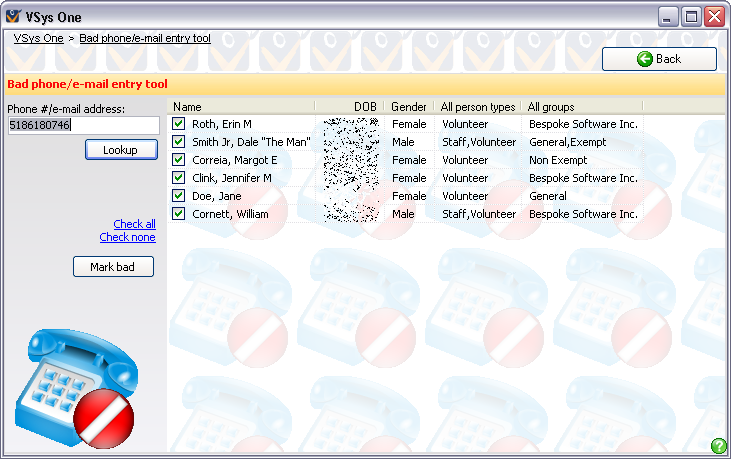This screenshot has width=731, height=459.
Task: Click the green help icon in bottom corner
Action: click(718, 446)
